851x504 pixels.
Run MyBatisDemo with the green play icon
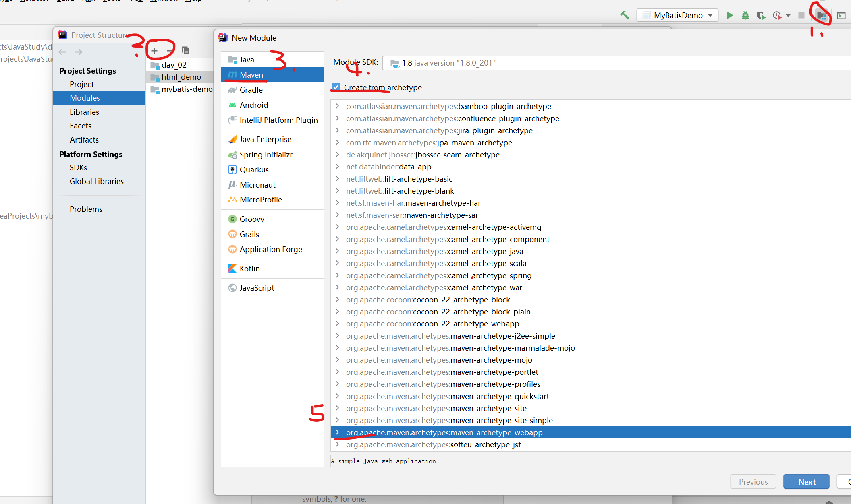tap(730, 15)
